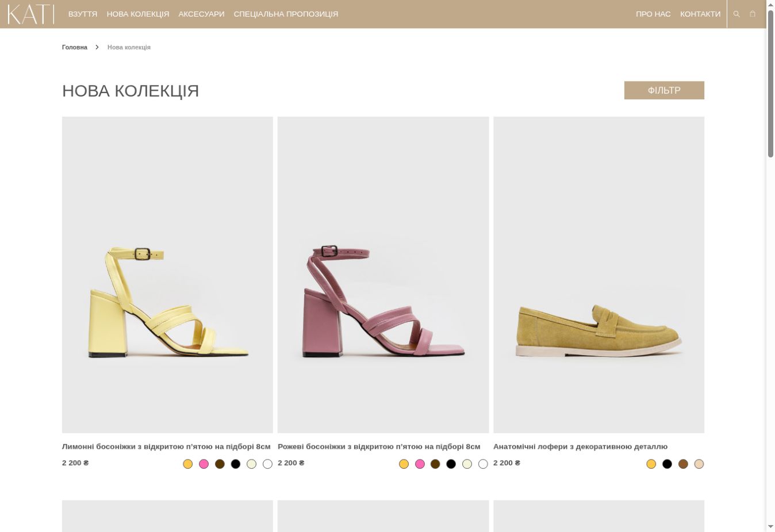Open the search magnifier icon
This screenshot has width=775, height=532.
736,14
